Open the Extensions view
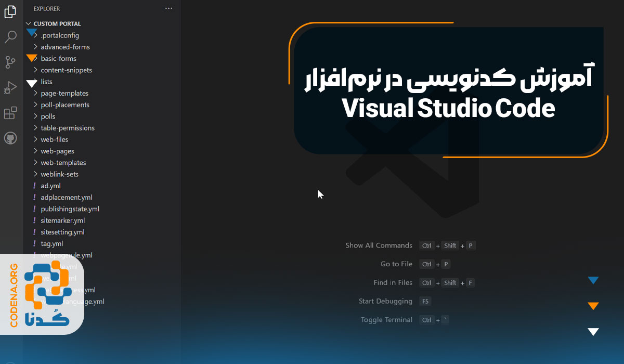 [x=10, y=113]
